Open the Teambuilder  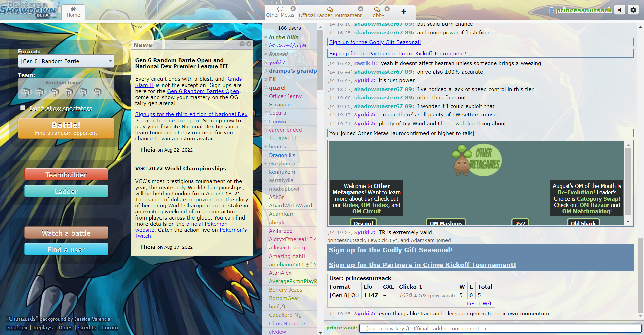(66, 175)
